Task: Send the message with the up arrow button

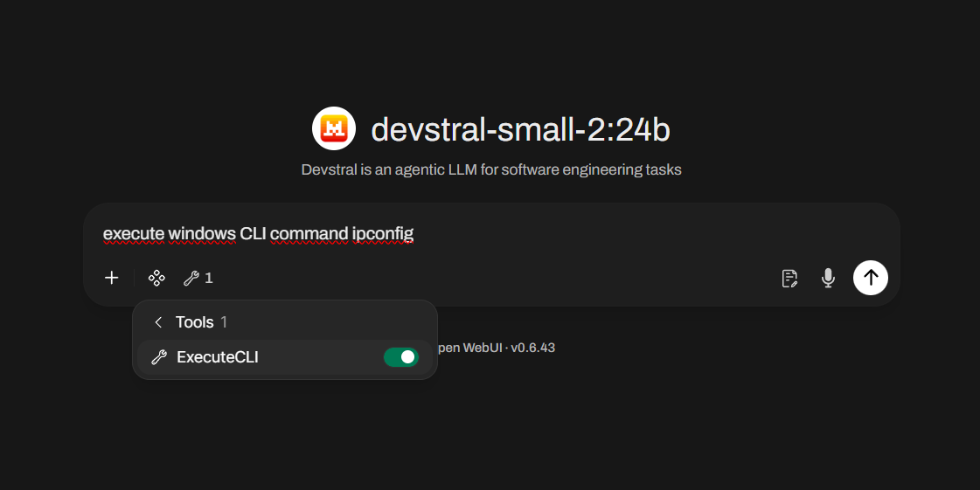Action: (x=870, y=278)
